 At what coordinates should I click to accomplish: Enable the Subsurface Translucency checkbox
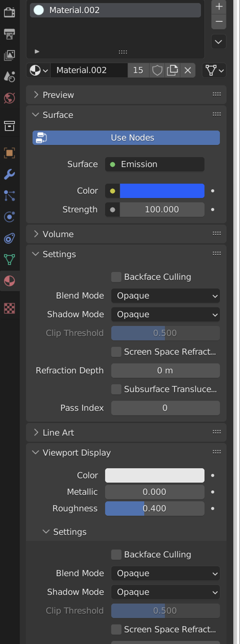(x=116, y=389)
